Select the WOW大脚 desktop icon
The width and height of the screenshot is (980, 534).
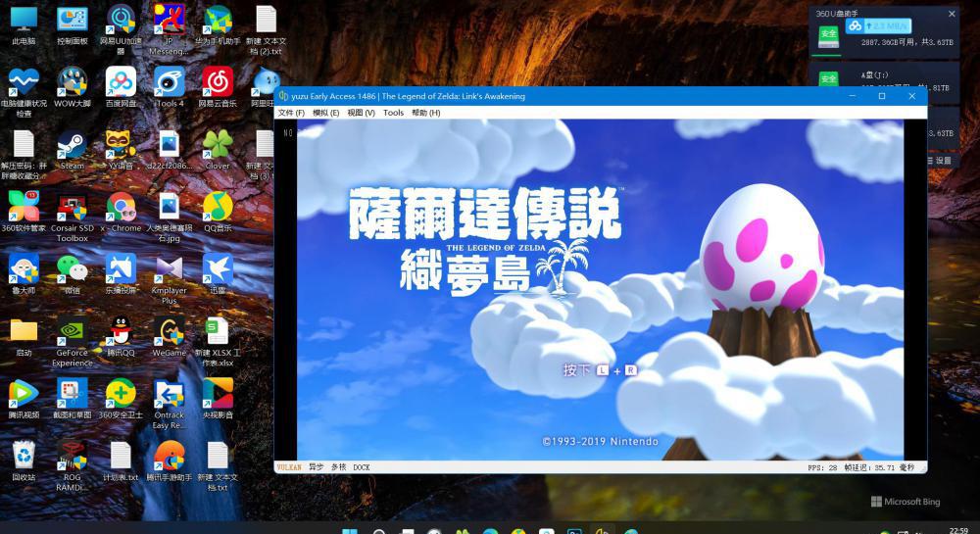click(x=73, y=87)
